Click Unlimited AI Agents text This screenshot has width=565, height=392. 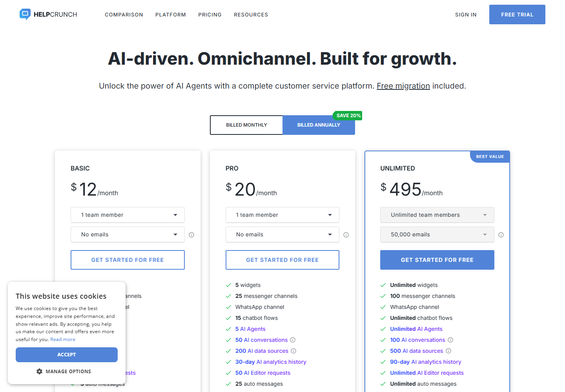416,329
